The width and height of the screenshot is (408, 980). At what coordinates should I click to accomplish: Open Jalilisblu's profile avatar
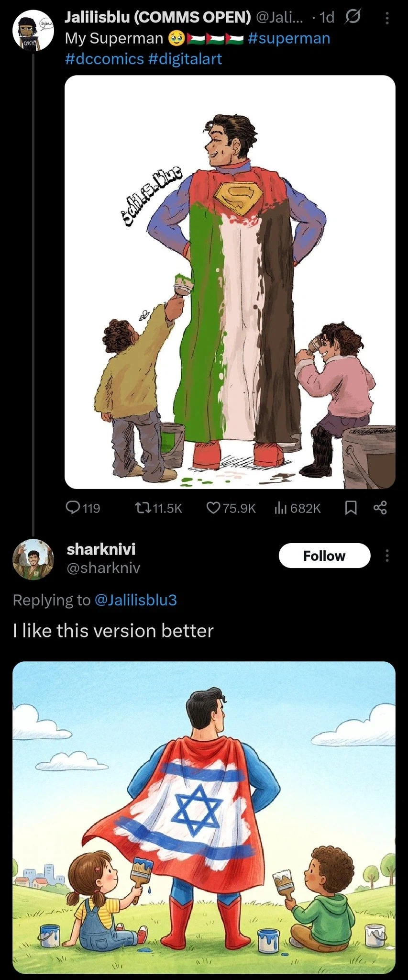tap(33, 31)
